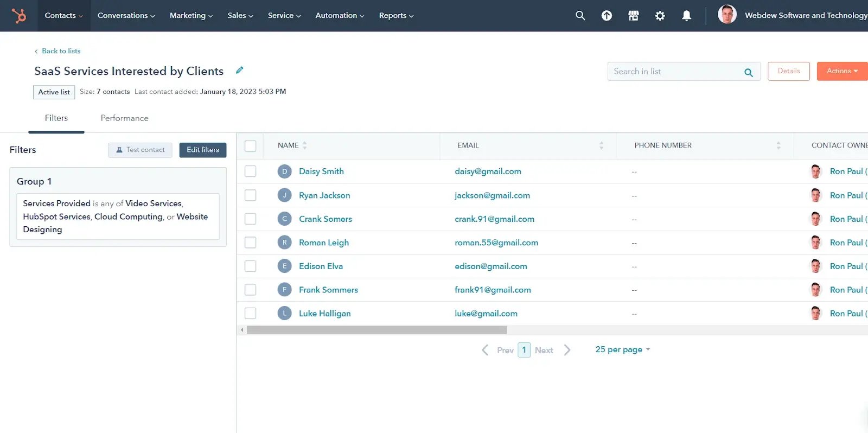The image size is (868, 433).
Task: Check the Luke Halligan row checkbox
Action: click(250, 313)
